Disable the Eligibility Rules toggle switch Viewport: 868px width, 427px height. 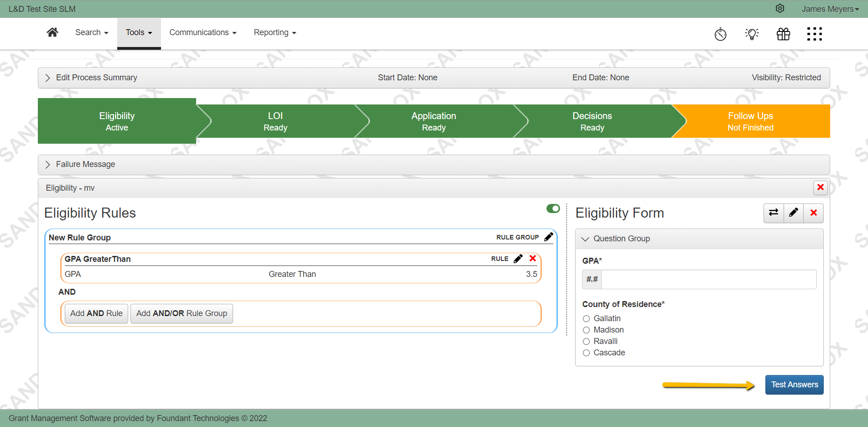pos(553,208)
